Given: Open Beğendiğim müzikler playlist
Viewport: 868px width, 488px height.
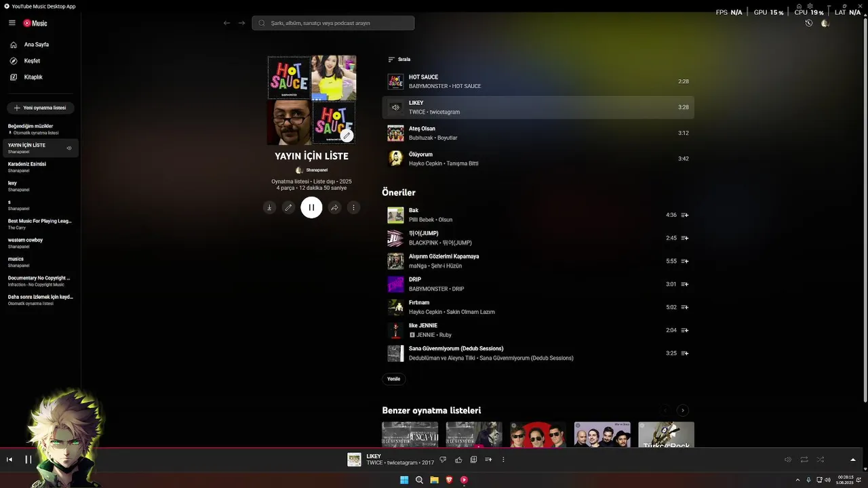Looking at the screenshot, I should tap(39, 129).
